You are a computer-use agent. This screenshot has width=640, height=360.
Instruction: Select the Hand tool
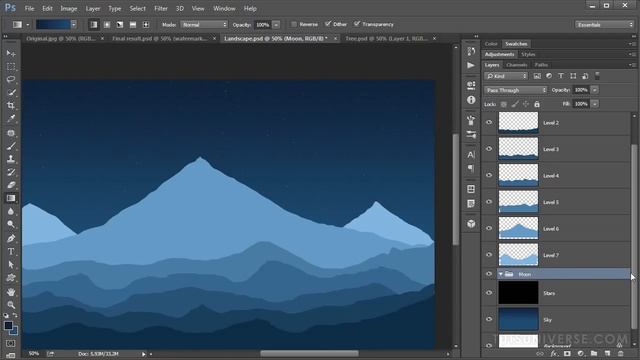(x=11, y=291)
